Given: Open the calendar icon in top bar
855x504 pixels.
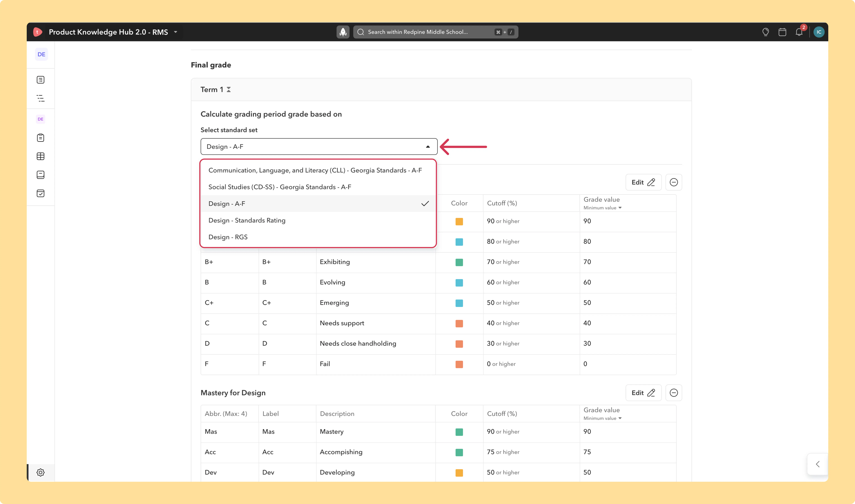Looking at the screenshot, I should (x=782, y=32).
